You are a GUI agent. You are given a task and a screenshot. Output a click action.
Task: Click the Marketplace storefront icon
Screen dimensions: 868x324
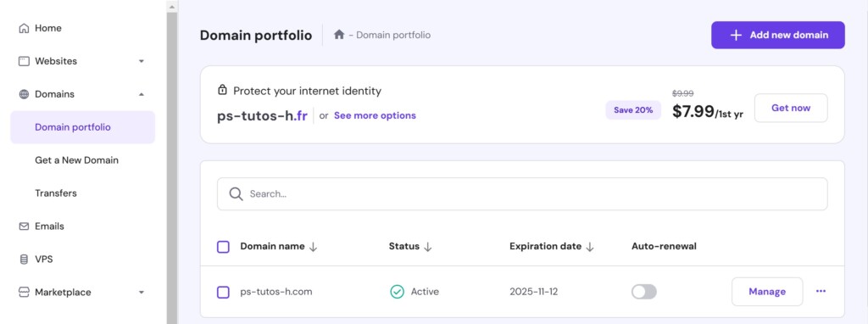click(x=24, y=292)
